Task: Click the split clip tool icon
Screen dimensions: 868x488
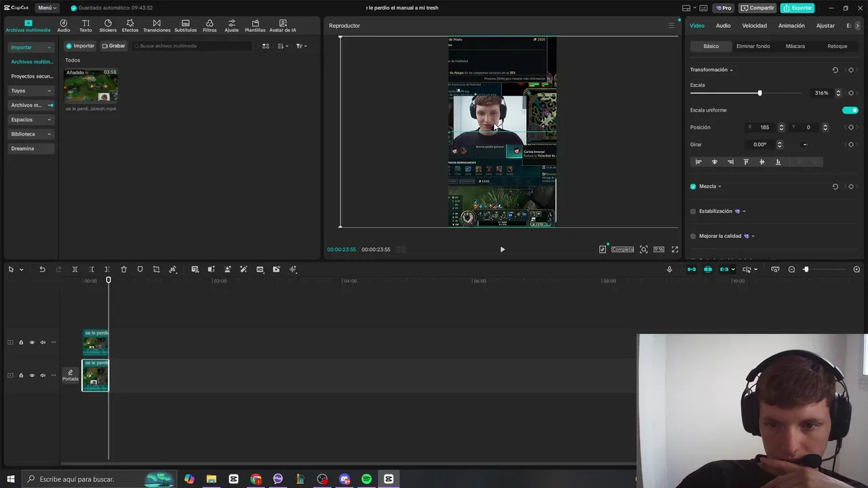Action: pyautogui.click(x=75, y=269)
